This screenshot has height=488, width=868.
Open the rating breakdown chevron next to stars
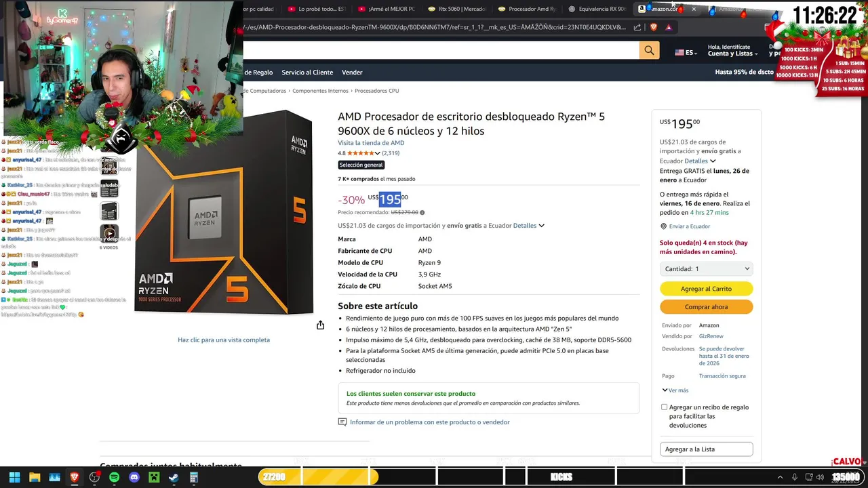[x=378, y=153]
